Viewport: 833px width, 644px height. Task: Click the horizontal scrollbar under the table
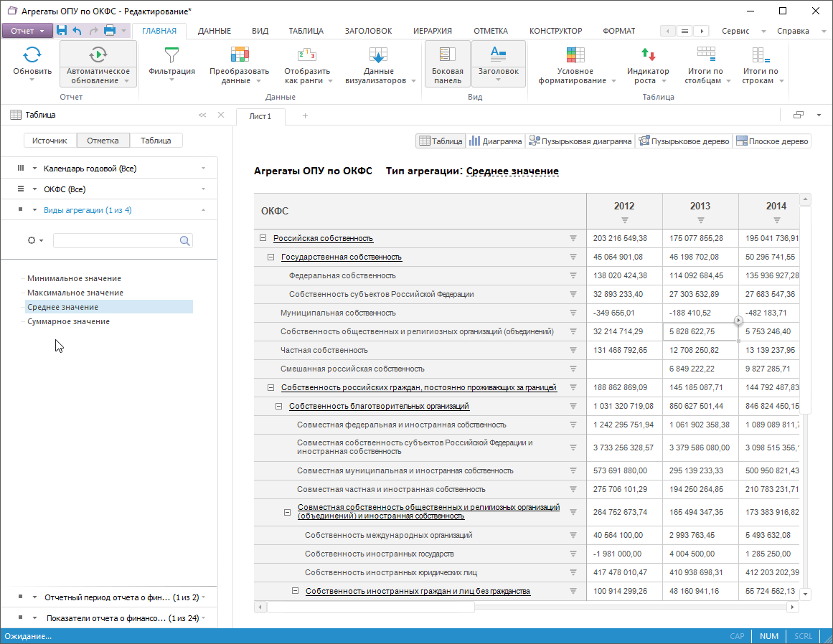point(370,607)
